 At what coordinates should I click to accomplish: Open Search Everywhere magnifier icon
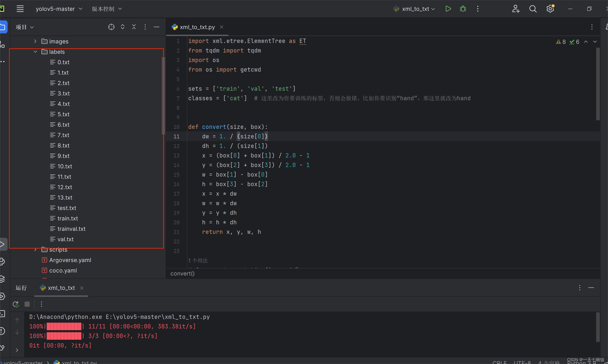click(x=533, y=9)
